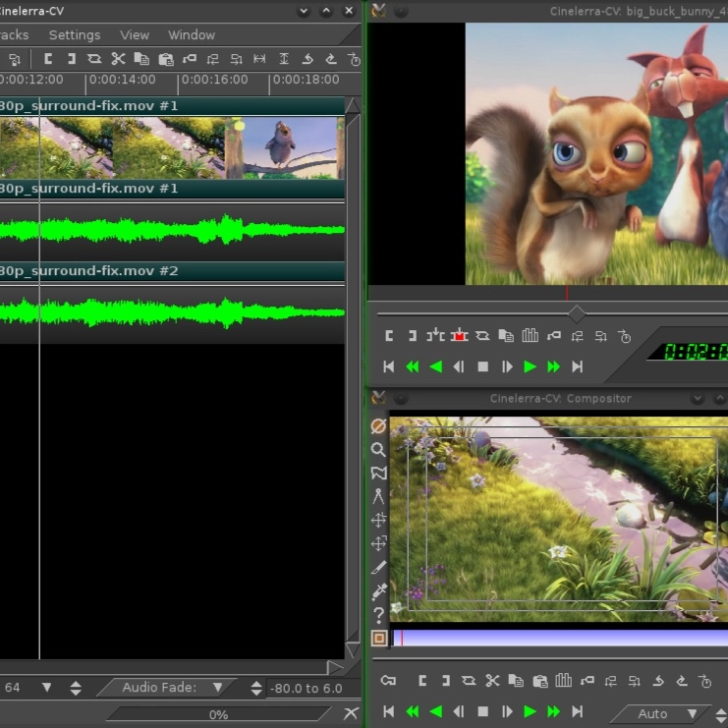728x728 pixels.
Task: Select the Zoom magnifier tool in Compositor
Action: pyautogui.click(x=378, y=449)
